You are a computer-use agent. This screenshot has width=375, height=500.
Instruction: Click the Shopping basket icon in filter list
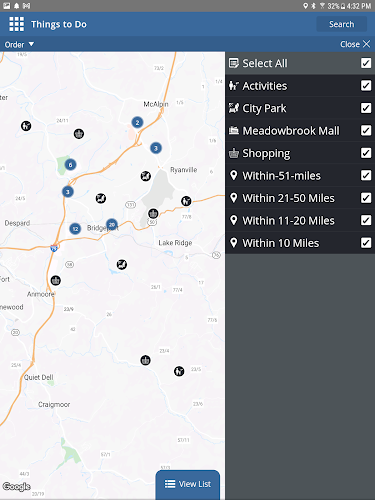(234, 153)
